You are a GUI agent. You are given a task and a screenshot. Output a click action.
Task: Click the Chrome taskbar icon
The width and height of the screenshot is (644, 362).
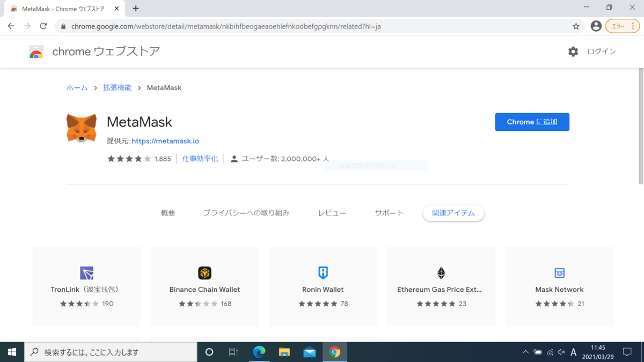pos(335,352)
